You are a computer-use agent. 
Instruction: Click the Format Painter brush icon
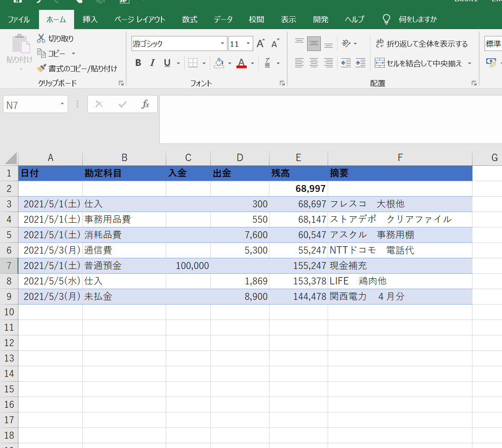41,69
